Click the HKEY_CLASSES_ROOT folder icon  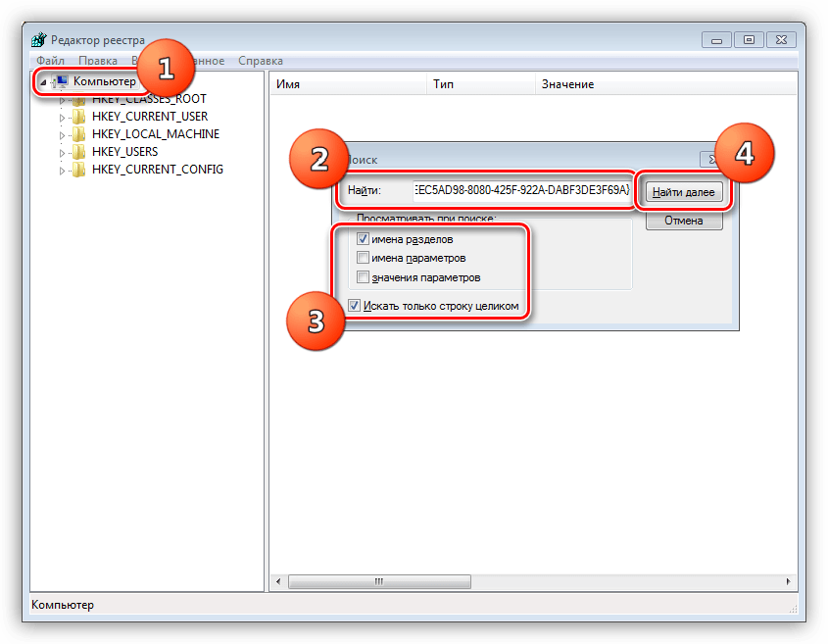(x=79, y=100)
